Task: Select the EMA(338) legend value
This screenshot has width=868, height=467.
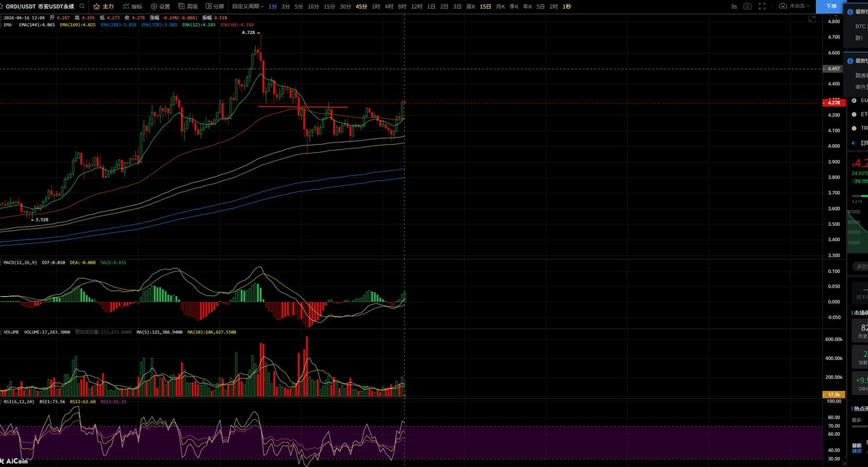Action: tap(159, 25)
